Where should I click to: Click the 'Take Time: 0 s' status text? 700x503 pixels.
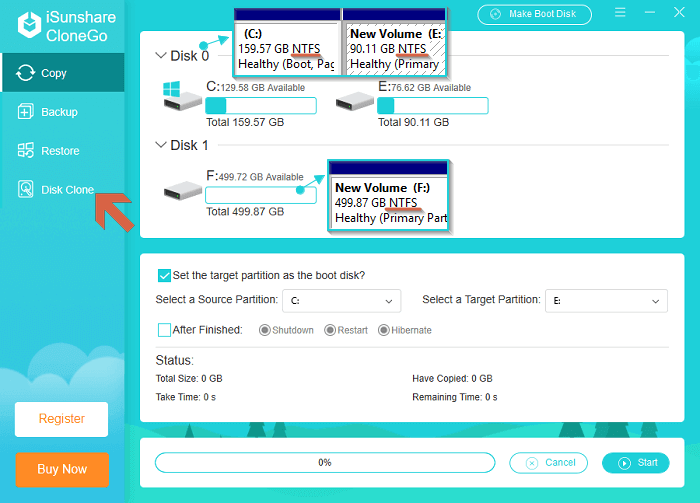186,397
